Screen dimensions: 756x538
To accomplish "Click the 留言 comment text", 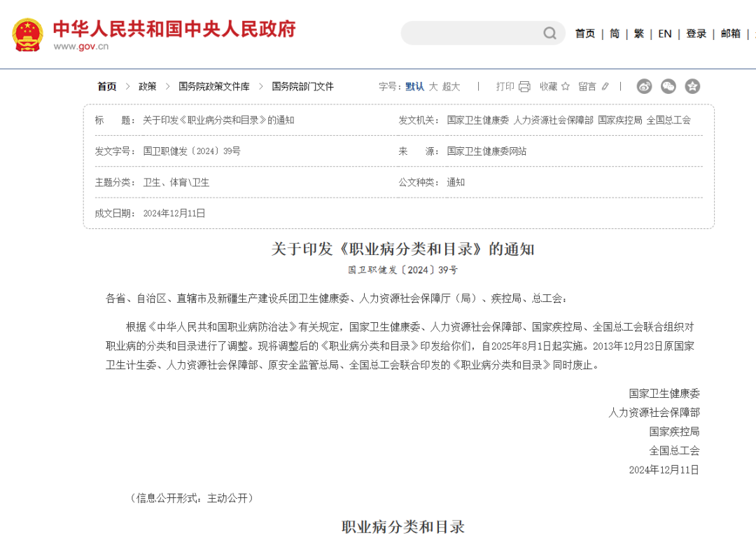I will point(587,86).
